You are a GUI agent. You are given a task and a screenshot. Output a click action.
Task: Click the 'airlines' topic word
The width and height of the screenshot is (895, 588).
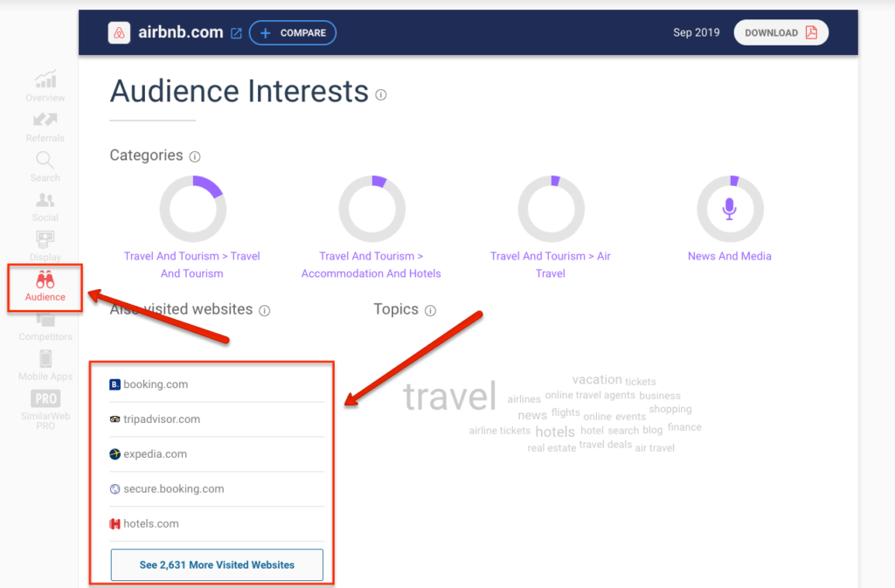tap(524, 398)
